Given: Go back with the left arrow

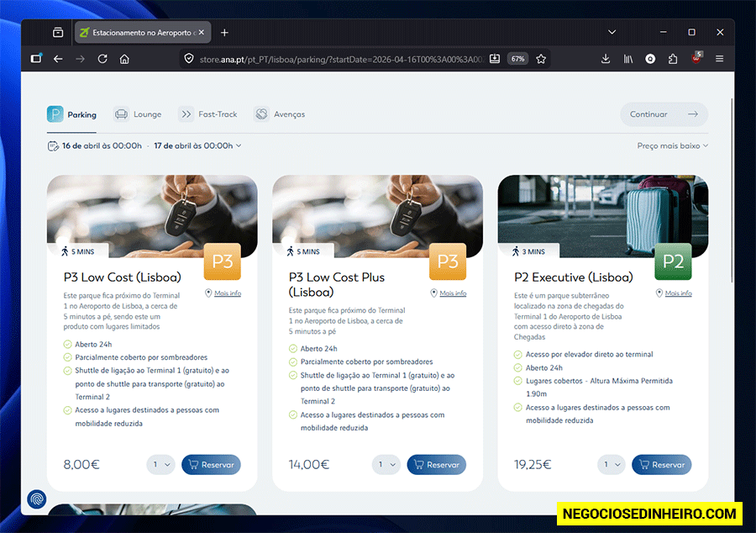Looking at the screenshot, I should click(58, 59).
